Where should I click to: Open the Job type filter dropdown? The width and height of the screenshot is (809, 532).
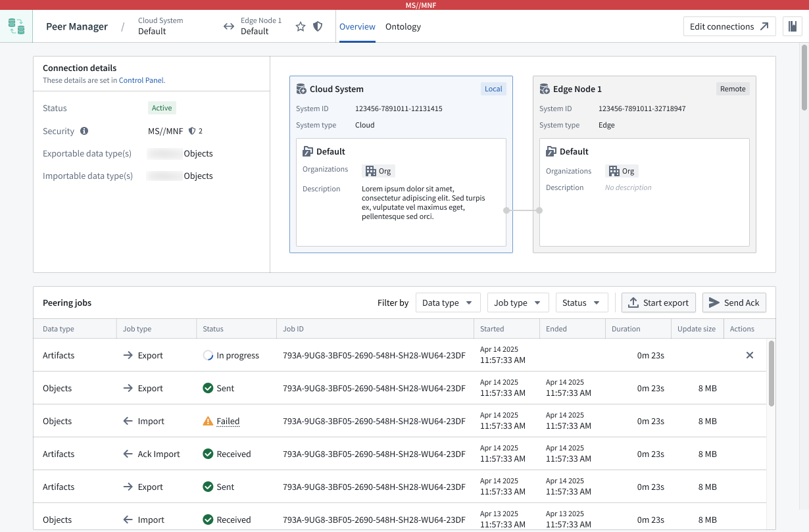[x=518, y=302]
